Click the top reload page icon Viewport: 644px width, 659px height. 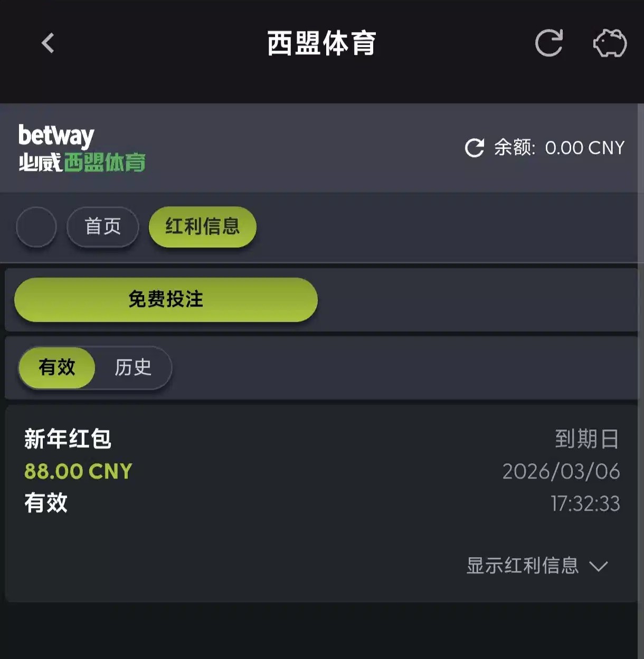point(549,43)
